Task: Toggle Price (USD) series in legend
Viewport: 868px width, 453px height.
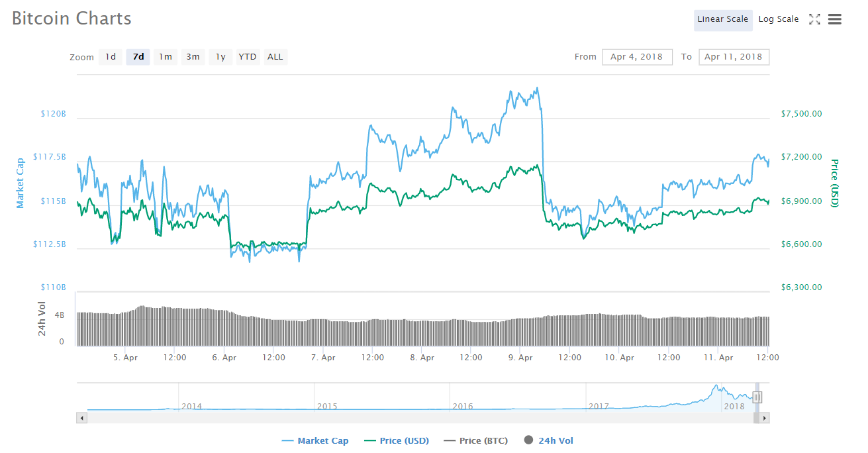Action: [x=397, y=440]
